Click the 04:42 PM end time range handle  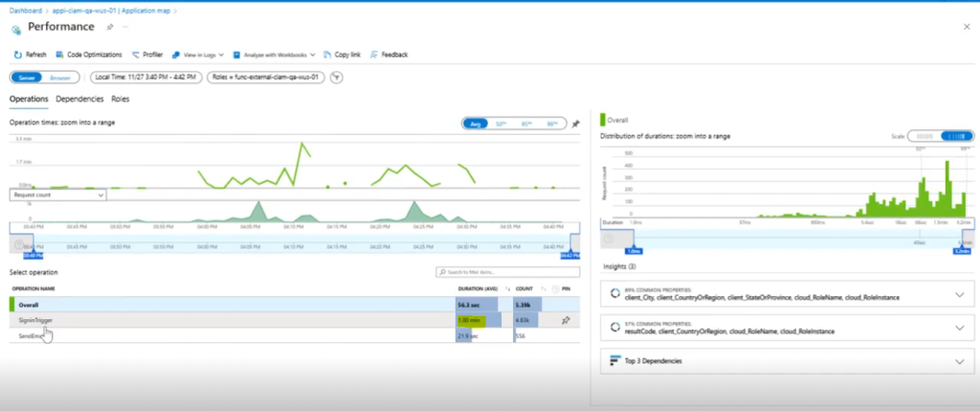click(570, 255)
